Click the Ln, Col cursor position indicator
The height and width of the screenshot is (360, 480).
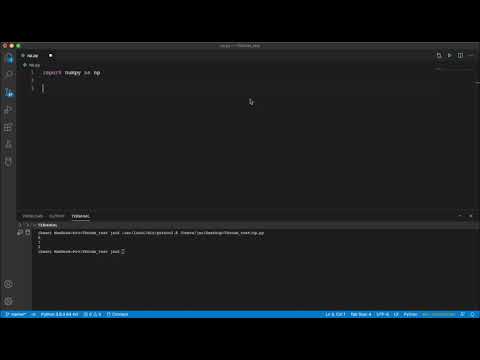point(335,314)
